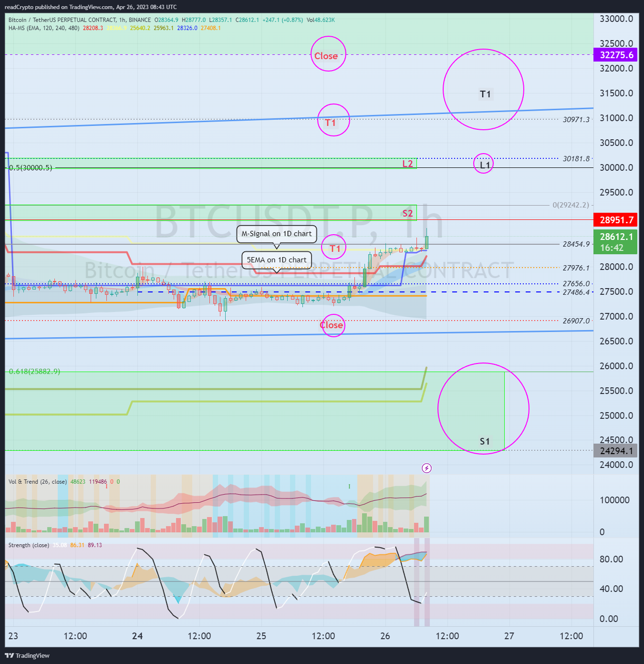The height and width of the screenshot is (664, 644).
Task: Click the HA-MS (EMA, 120, 240, 480) indicator label
Action: [x=44, y=28]
